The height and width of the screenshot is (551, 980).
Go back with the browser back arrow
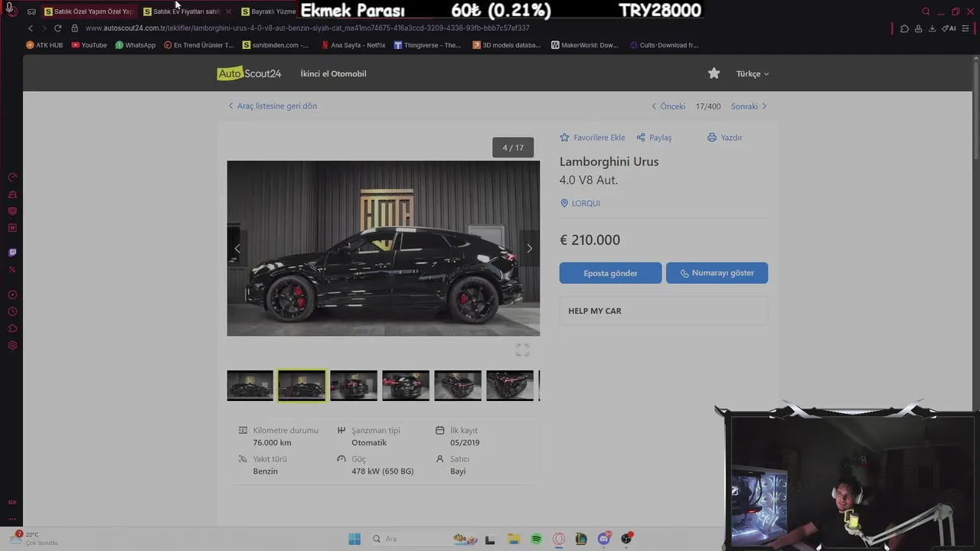coord(31,28)
